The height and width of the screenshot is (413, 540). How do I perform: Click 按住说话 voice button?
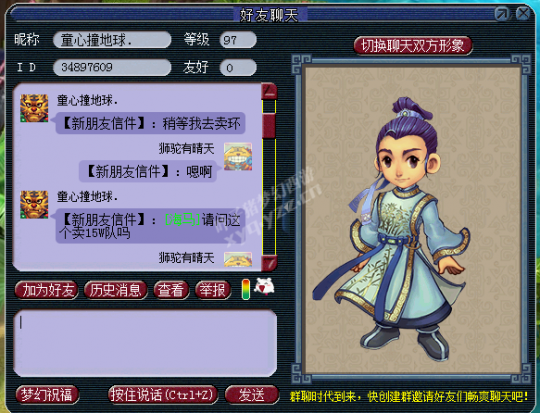[163, 394]
